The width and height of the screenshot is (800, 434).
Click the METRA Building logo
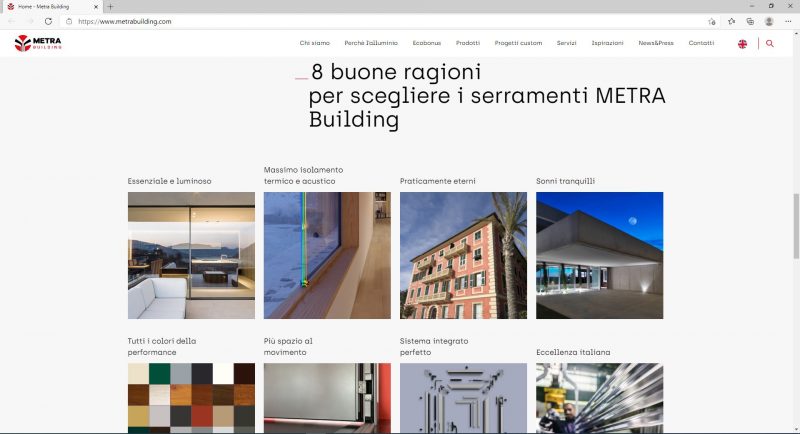coord(38,43)
